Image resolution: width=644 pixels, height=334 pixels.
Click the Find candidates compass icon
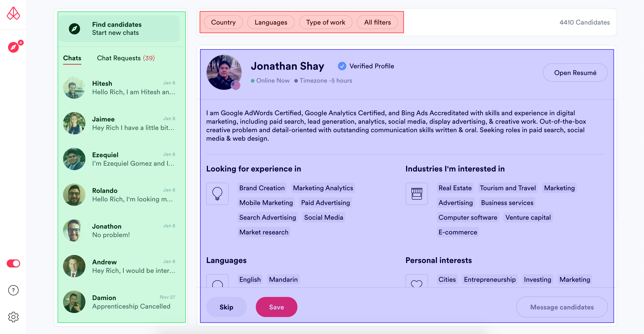pos(74,29)
